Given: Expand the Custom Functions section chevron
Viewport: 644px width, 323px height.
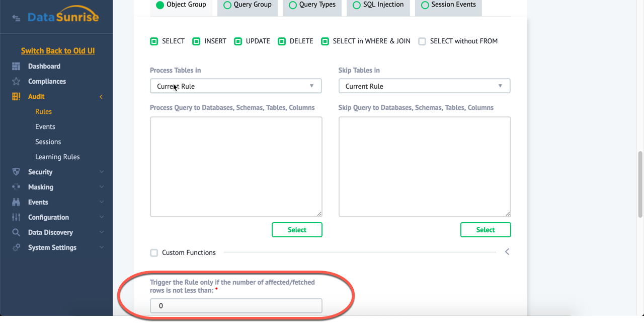Looking at the screenshot, I should pyautogui.click(x=507, y=251).
